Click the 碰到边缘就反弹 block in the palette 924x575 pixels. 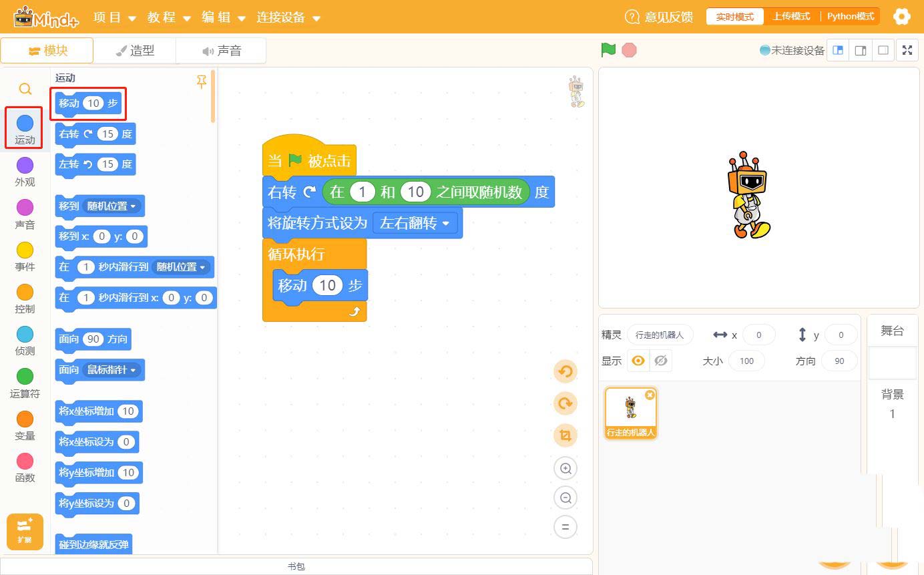(93, 544)
